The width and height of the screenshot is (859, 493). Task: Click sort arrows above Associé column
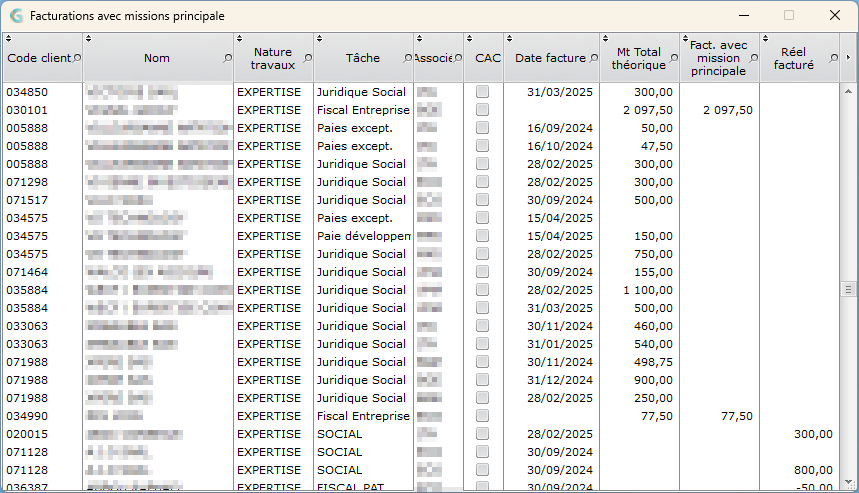(419, 38)
